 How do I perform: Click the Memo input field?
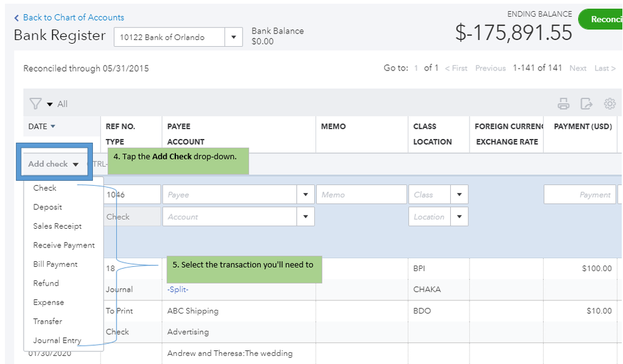coord(361,194)
